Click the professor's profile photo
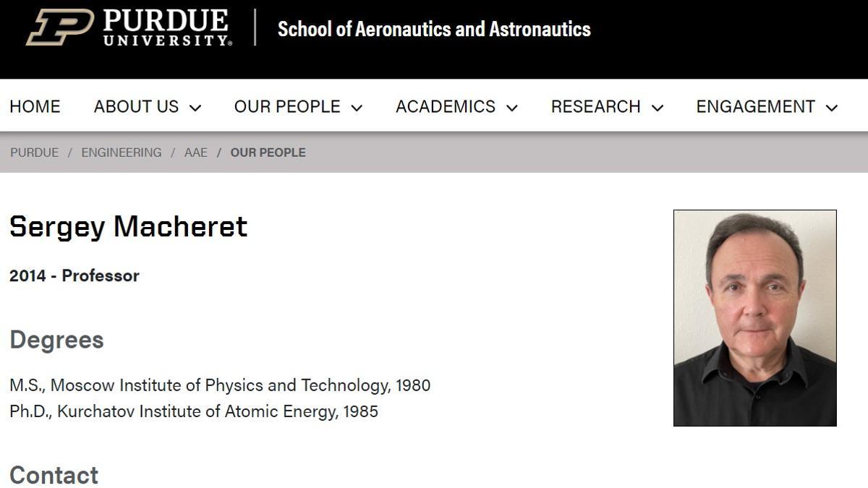Viewport: 868px width, 488px height. [754, 318]
